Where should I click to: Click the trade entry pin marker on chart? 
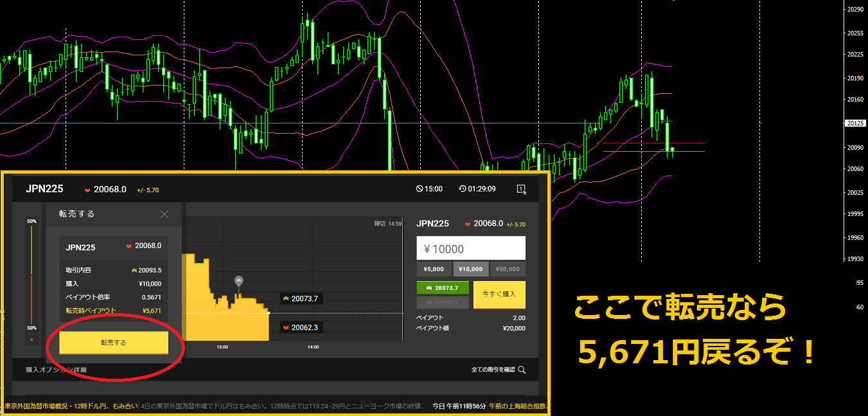(239, 281)
